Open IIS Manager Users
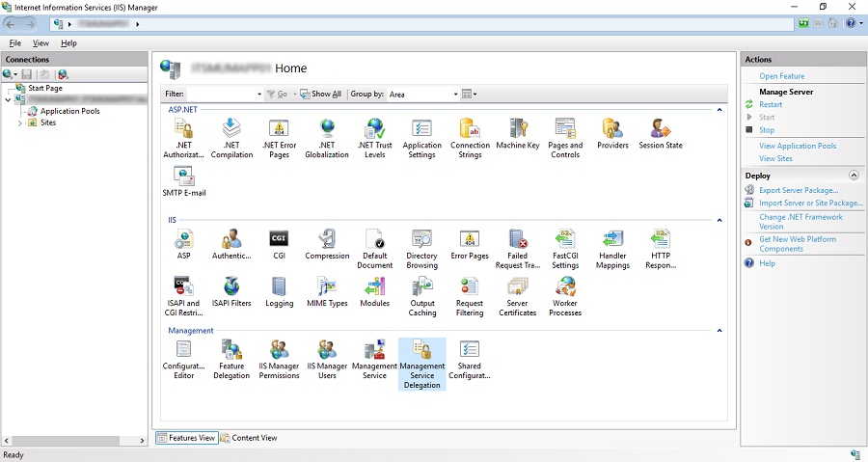868x462 pixels. tap(327, 359)
